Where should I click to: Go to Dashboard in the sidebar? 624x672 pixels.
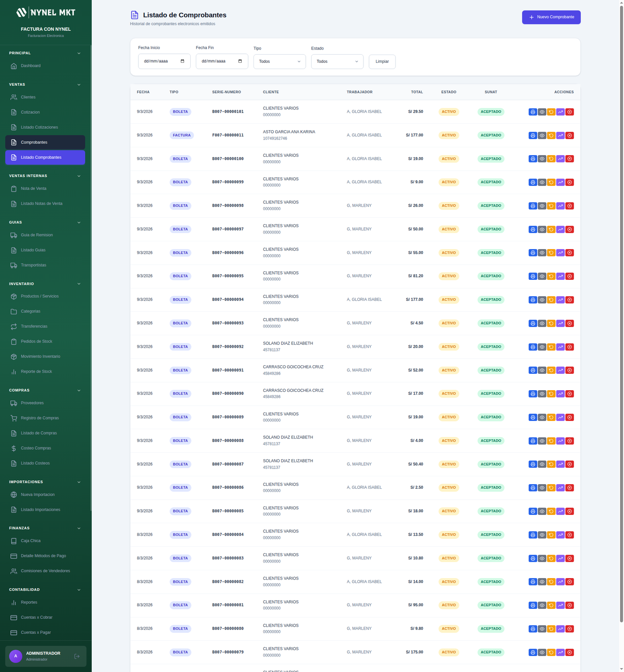[x=31, y=66]
